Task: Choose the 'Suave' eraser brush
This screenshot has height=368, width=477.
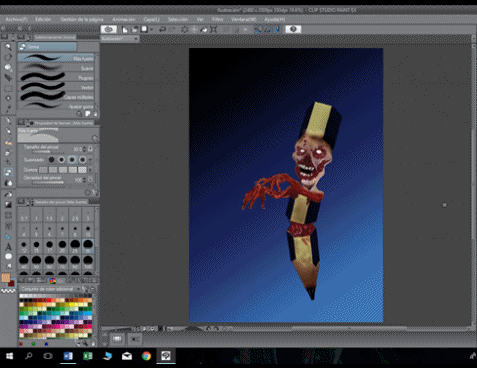Action: pos(56,68)
